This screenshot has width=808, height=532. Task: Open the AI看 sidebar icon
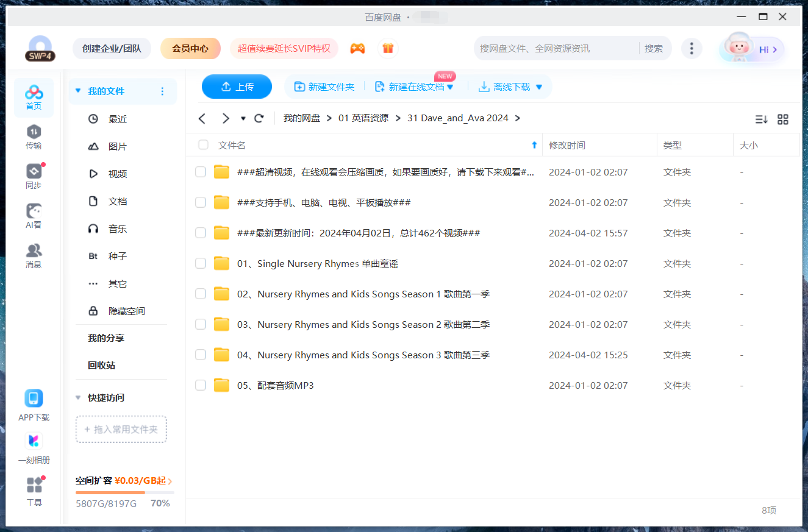pos(34,216)
